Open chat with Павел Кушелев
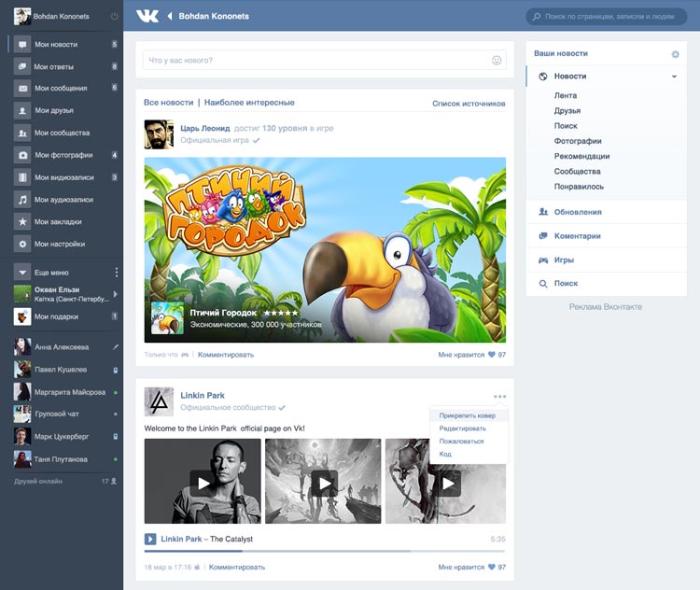Screen dimensions: 700x590 (x=62, y=370)
